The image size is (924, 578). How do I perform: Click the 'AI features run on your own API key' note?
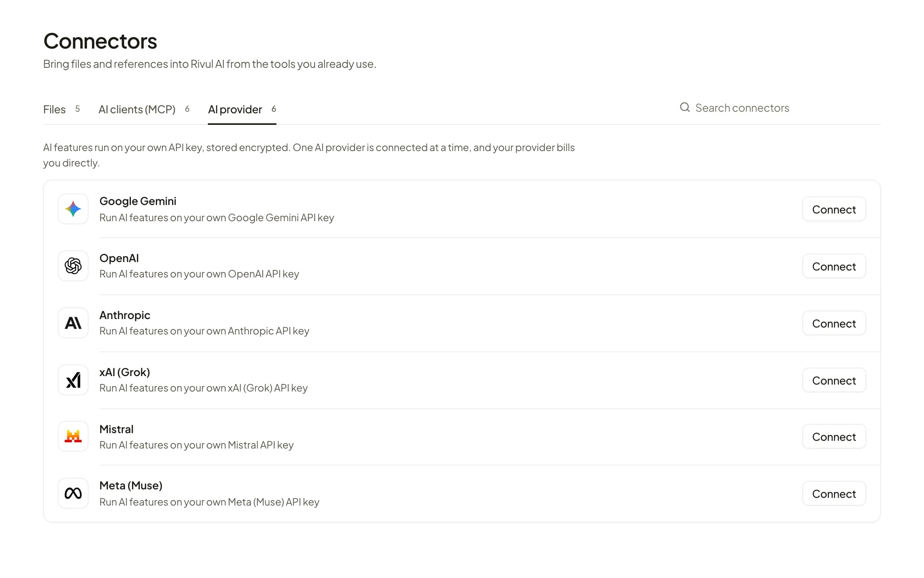point(309,155)
